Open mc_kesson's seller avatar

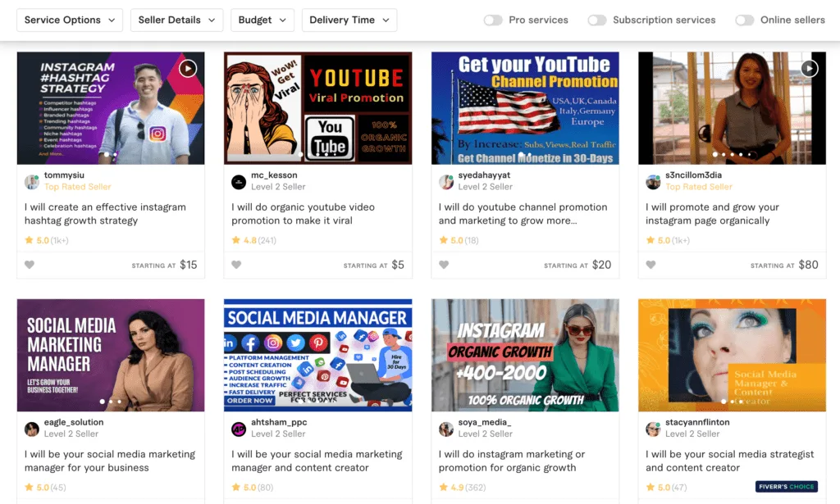pyautogui.click(x=239, y=182)
